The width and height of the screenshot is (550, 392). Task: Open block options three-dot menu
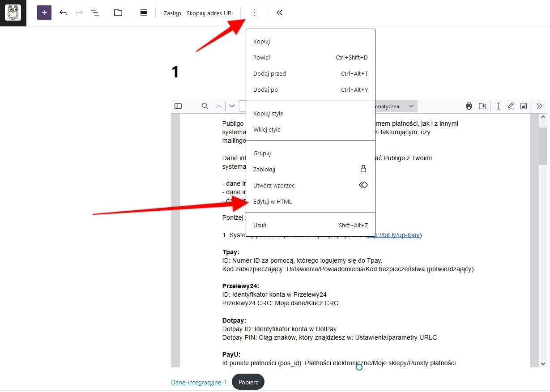[254, 13]
